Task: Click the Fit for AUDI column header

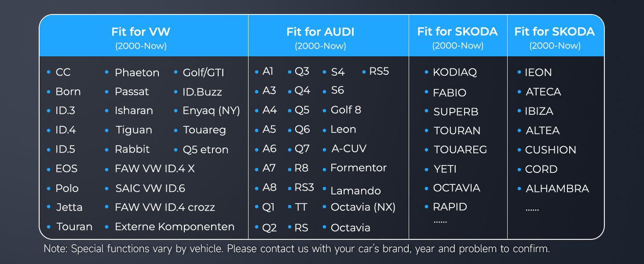Action: click(320, 32)
